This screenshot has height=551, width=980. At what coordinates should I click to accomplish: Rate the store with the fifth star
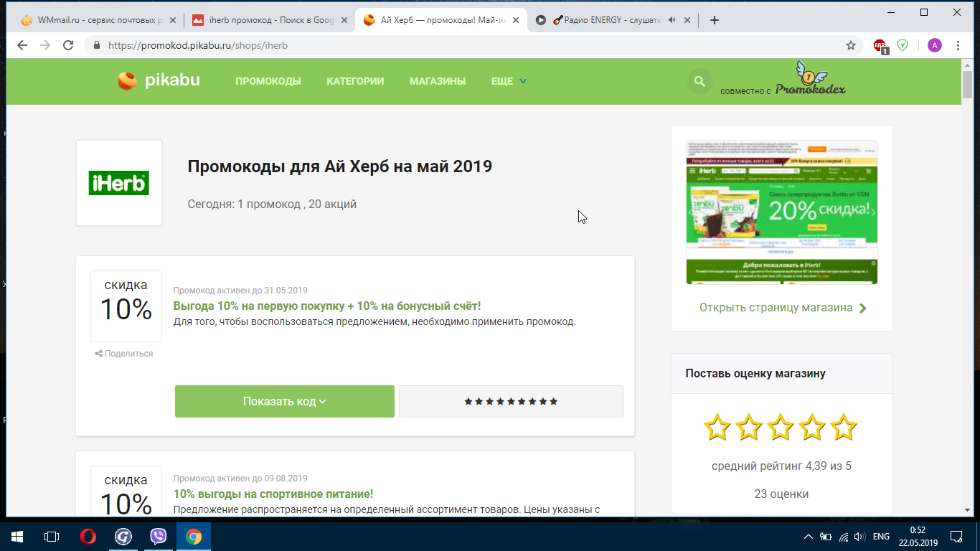click(x=844, y=428)
